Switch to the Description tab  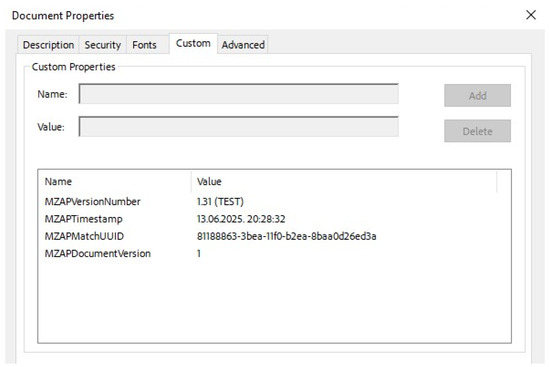(48, 45)
